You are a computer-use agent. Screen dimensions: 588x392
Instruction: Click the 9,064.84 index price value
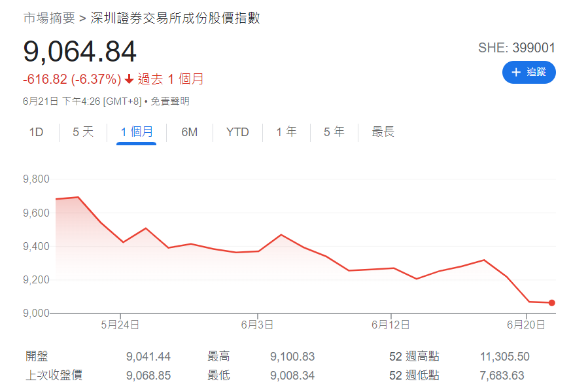(80, 52)
